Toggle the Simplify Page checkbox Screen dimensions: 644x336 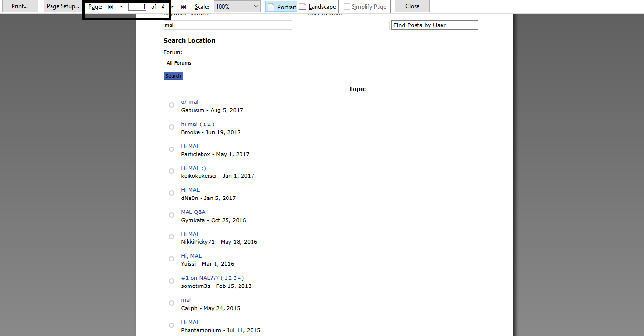point(347,7)
